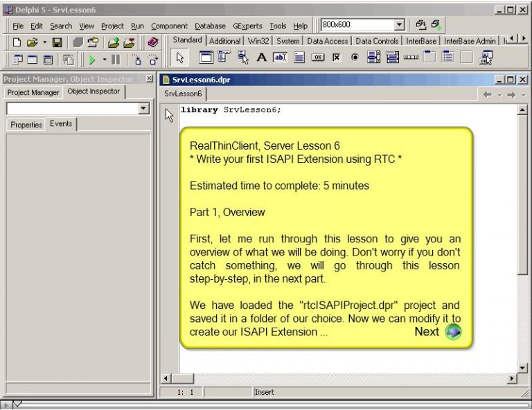Run the project with green arrow
The height and width of the screenshot is (410, 532).
[92, 60]
